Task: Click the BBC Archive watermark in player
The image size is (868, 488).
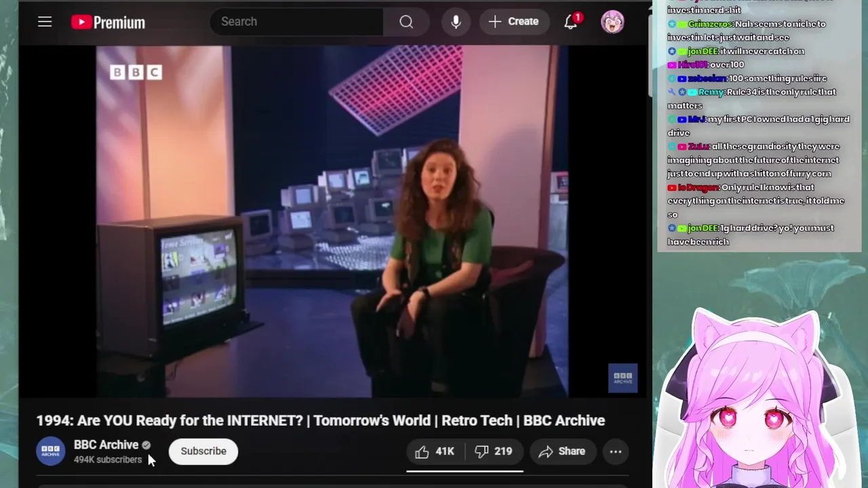Action: click(623, 378)
